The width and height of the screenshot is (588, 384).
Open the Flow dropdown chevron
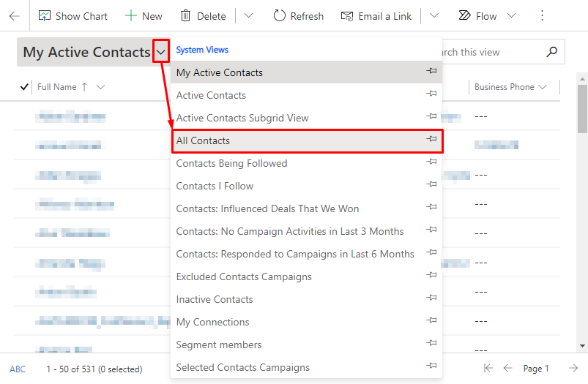coord(512,16)
